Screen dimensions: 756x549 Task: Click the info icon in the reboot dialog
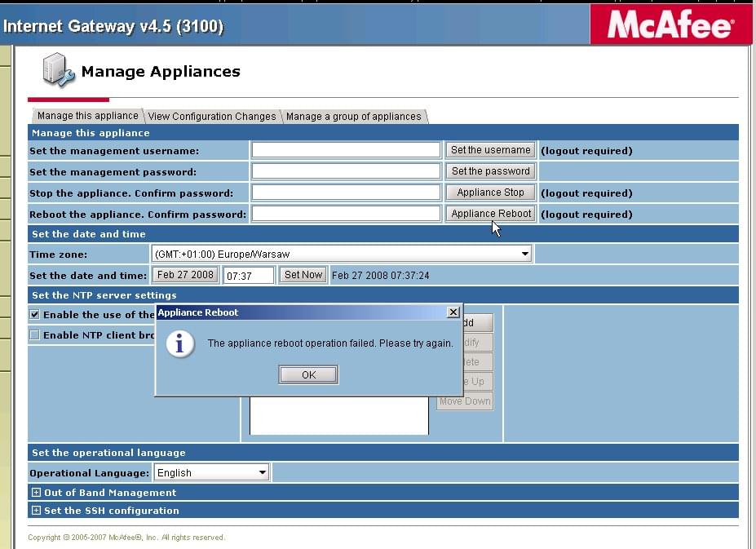coord(180,344)
